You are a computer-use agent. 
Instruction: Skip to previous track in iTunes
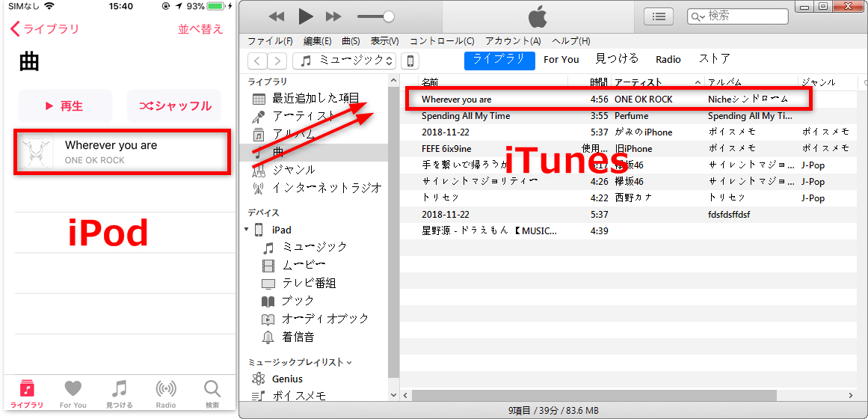276,16
